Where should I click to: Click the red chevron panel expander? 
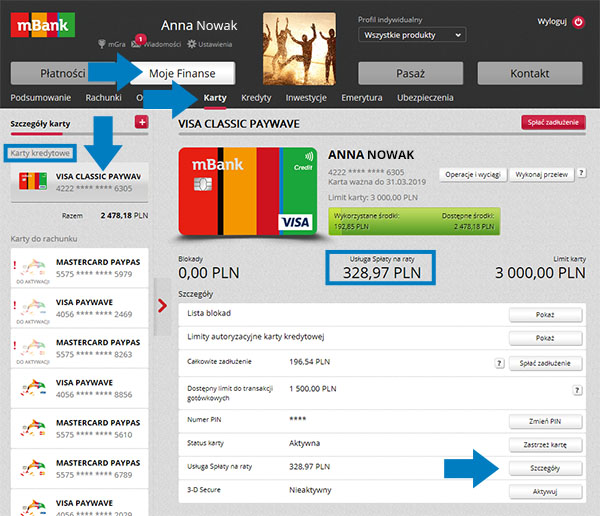pos(162,305)
